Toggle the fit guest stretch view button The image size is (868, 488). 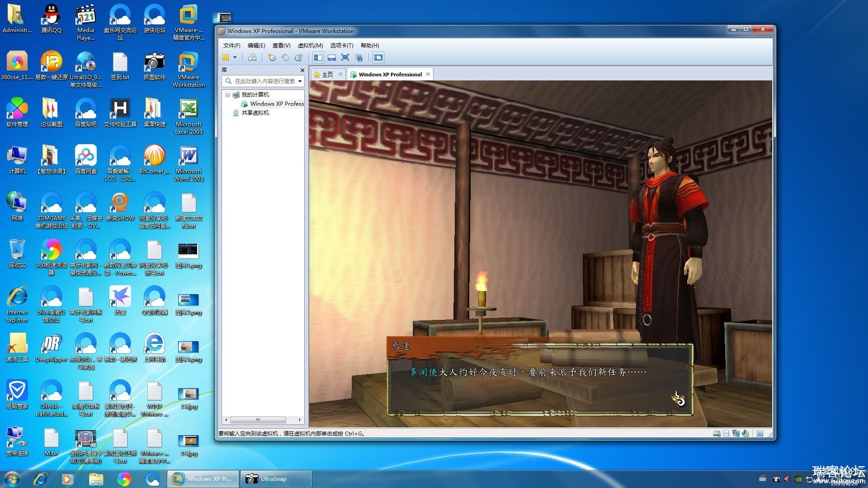coord(378,57)
